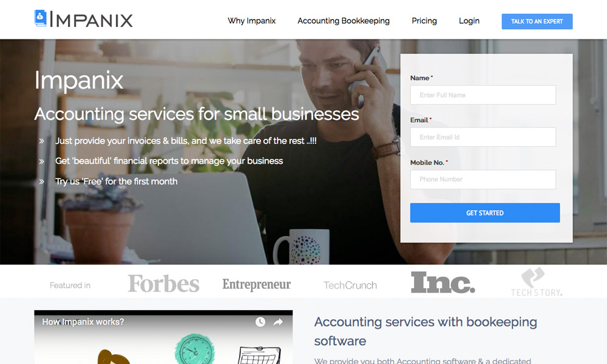Open the Why Impanix menu item
The height and width of the screenshot is (364, 607).
click(x=252, y=21)
